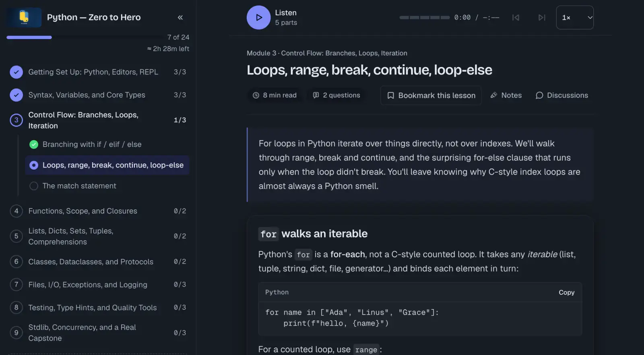Play the lesson audio

(258, 17)
